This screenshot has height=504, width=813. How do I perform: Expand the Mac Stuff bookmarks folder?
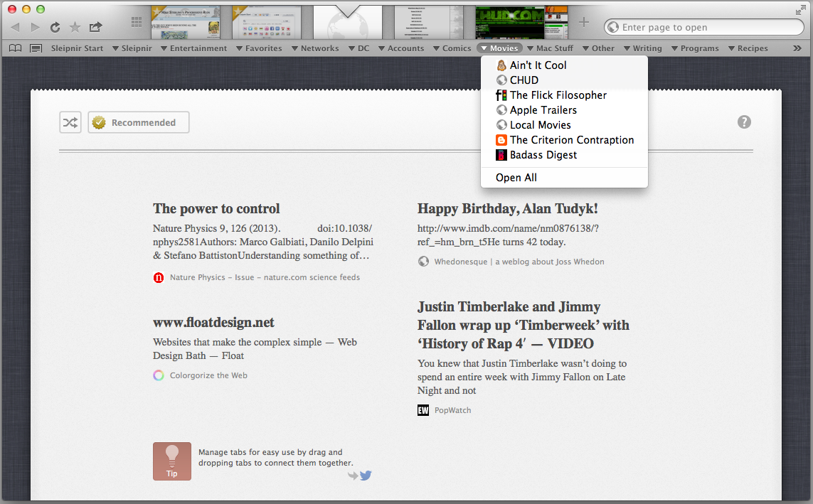pos(550,48)
